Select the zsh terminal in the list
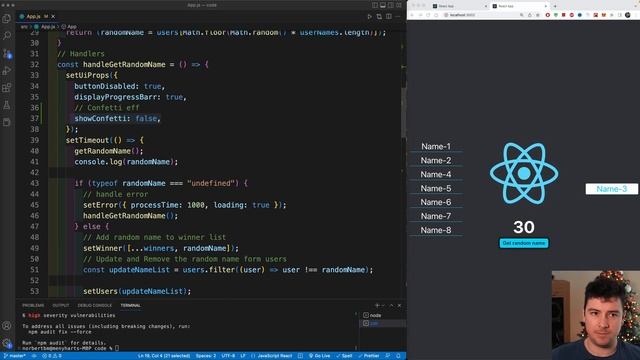The height and width of the screenshot is (360, 640). [x=382, y=323]
